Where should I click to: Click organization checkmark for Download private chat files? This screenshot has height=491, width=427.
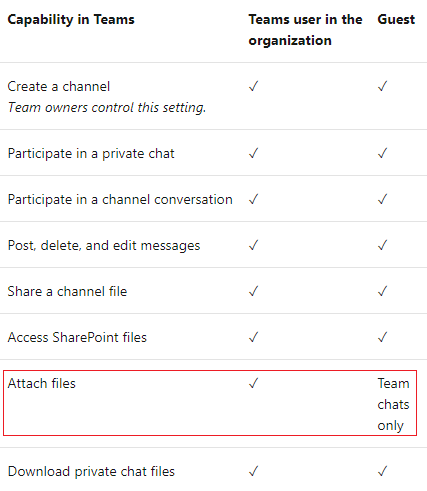tap(253, 471)
